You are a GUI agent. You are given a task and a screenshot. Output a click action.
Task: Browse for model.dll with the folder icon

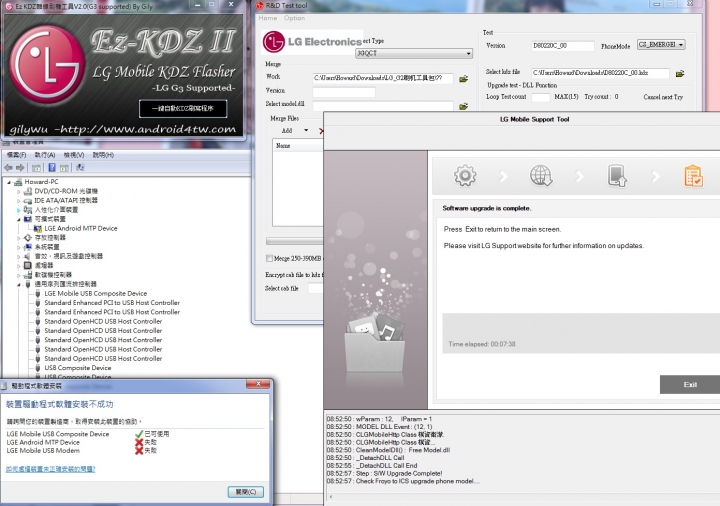coord(463,106)
